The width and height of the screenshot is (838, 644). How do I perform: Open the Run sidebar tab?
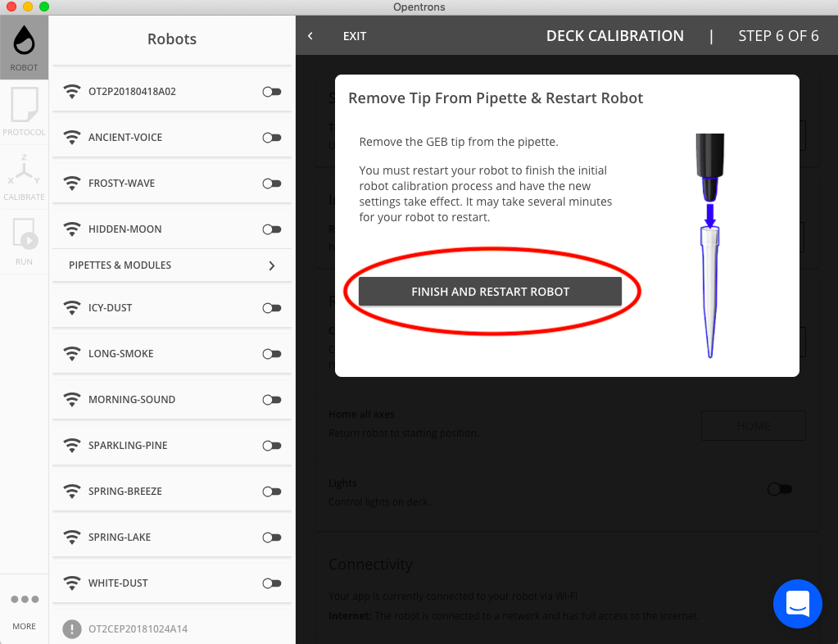point(24,242)
